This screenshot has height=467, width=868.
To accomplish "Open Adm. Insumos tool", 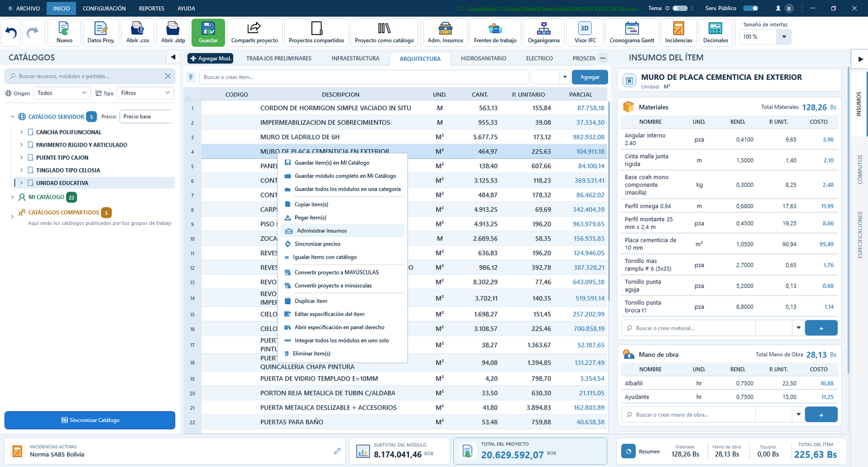I will coord(445,33).
